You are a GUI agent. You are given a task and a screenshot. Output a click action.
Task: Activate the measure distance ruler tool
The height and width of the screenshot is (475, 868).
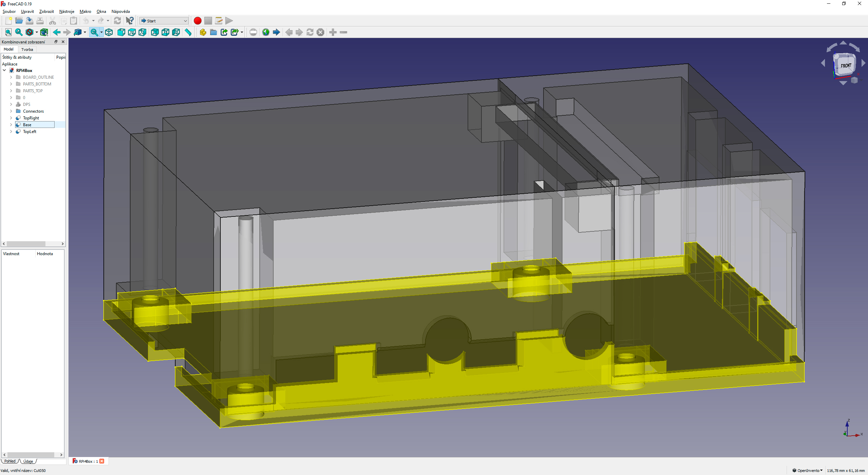[188, 32]
